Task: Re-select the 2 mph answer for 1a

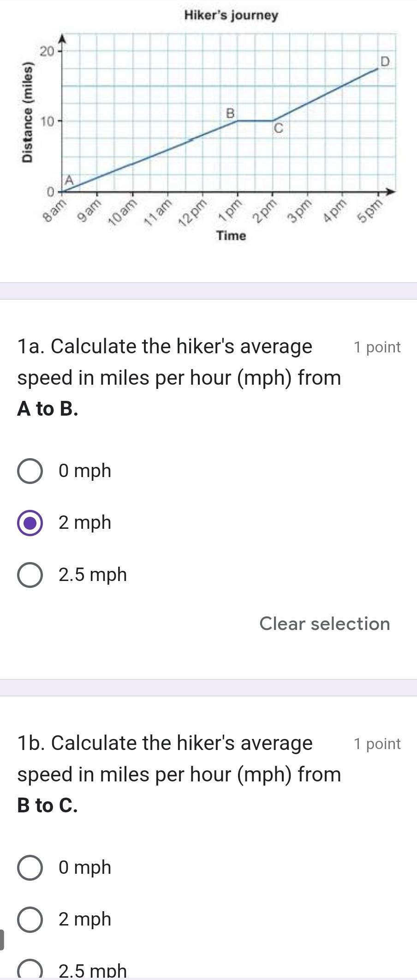Action: 30,522
